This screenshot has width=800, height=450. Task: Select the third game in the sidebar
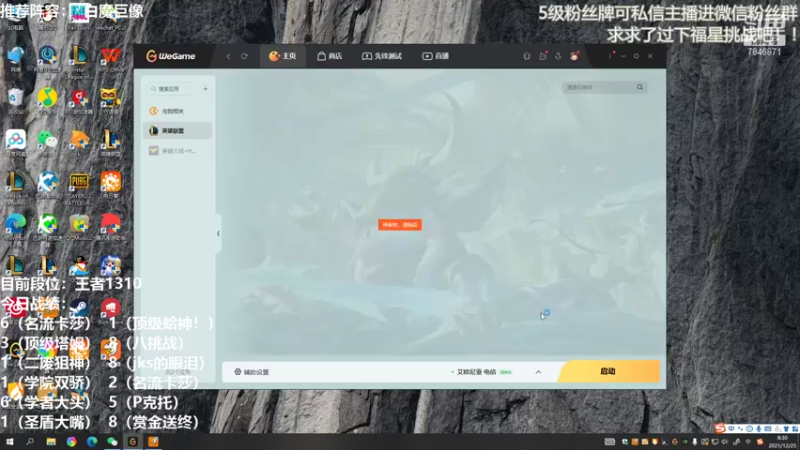pos(178,151)
